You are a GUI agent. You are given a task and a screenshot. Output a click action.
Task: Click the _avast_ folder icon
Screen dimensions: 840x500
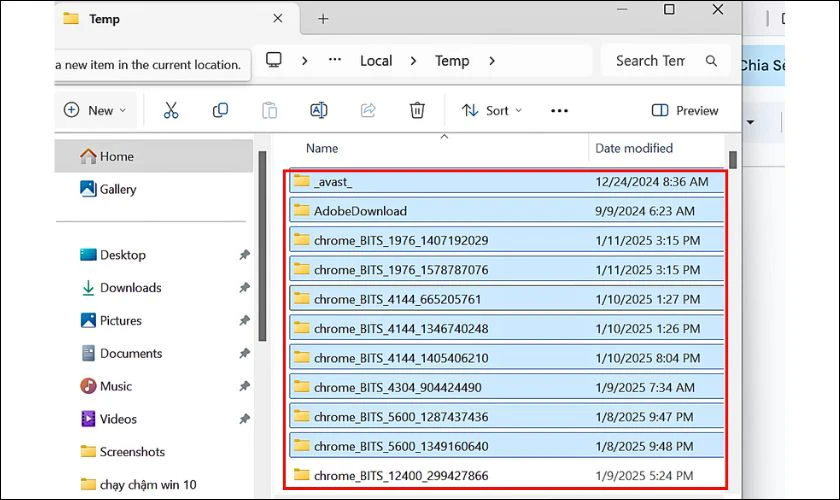tap(302, 181)
